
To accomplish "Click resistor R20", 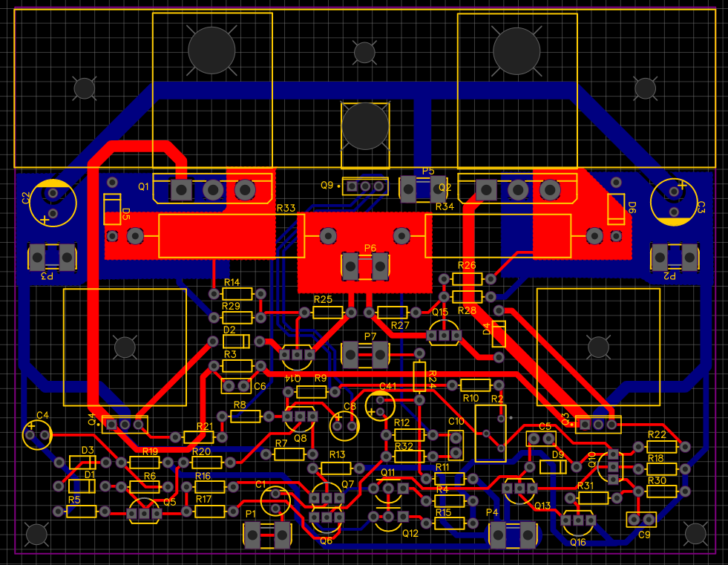I will [206, 463].
